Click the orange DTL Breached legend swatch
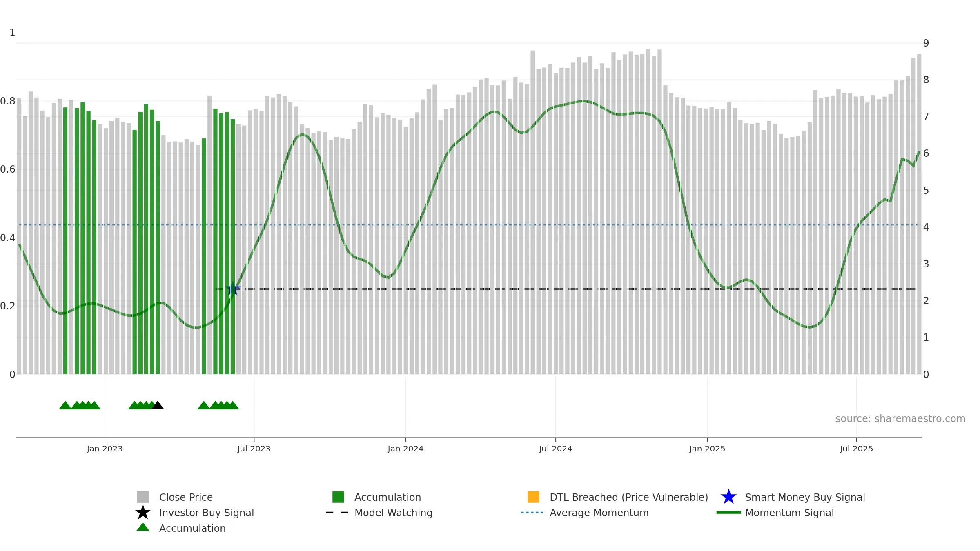Image resolution: width=980 pixels, height=551 pixels. [x=533, y=497]
